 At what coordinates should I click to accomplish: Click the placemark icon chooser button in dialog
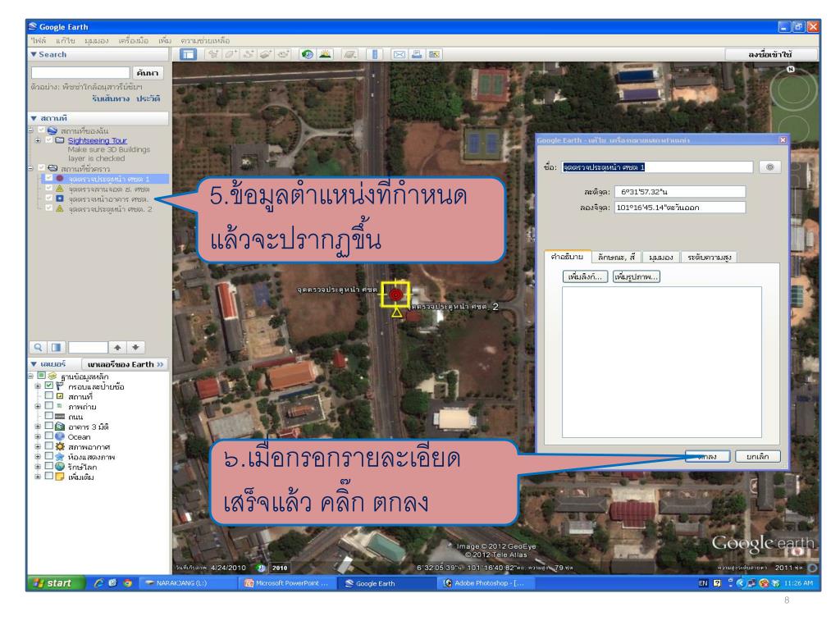[769, 167]
